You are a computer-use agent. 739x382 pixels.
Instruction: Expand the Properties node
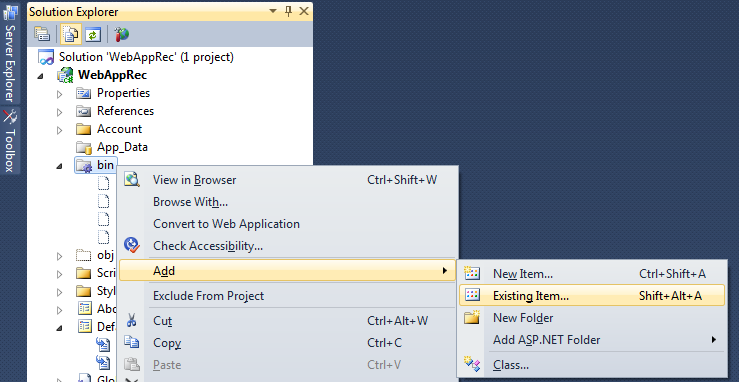pyautogui.click(x=59, y=94)
